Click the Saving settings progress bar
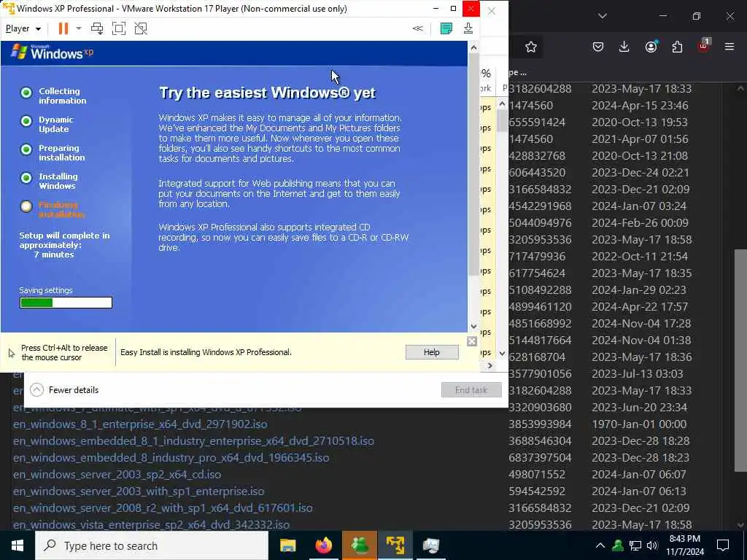747x560 pixels. click(66, 303)
